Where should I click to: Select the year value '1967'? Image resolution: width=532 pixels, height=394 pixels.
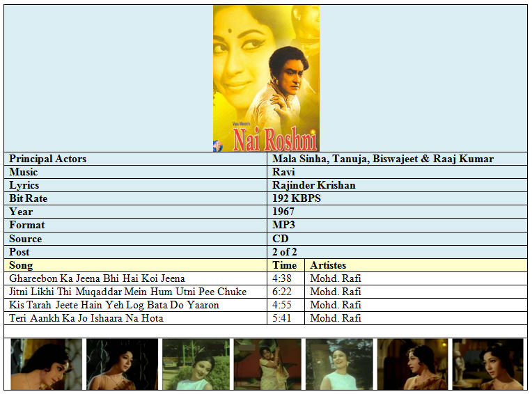(x=283, y=212)
